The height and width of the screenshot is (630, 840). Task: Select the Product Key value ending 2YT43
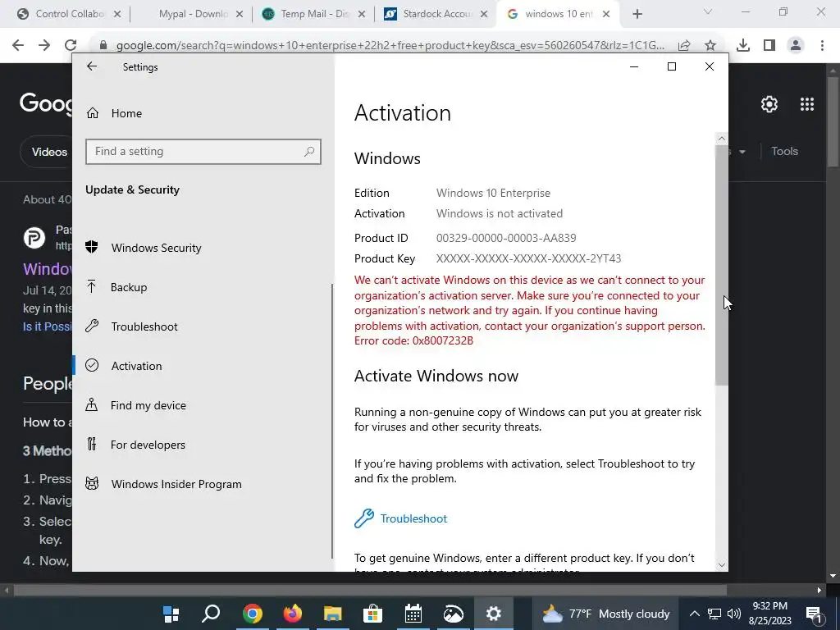coord(529,258)
